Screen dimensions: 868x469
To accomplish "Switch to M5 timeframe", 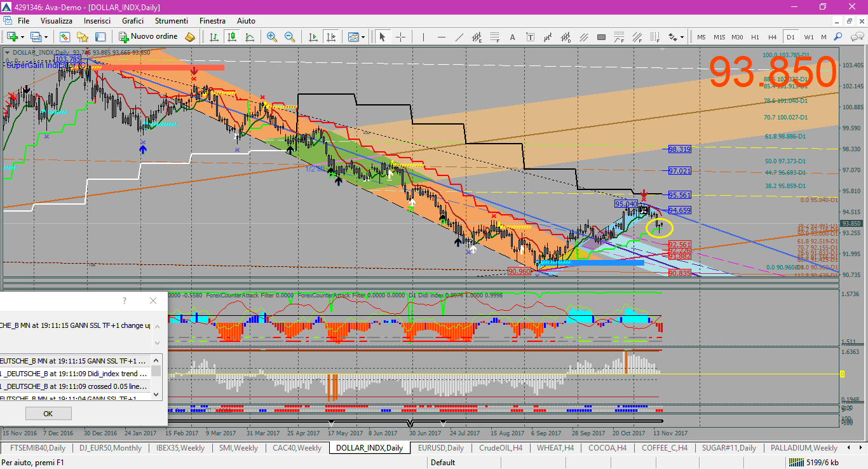I will pyautogui.click(x=702, y=37).
